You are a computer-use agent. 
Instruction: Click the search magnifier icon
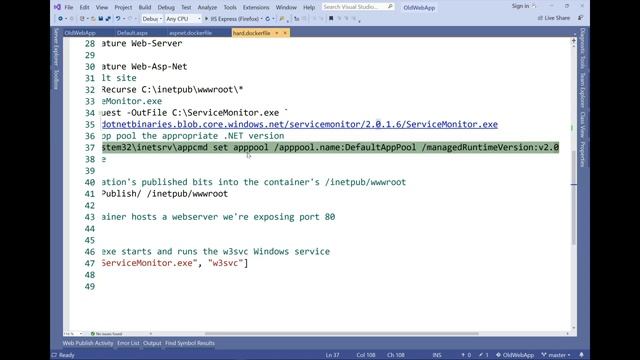[x=390, y=7]
